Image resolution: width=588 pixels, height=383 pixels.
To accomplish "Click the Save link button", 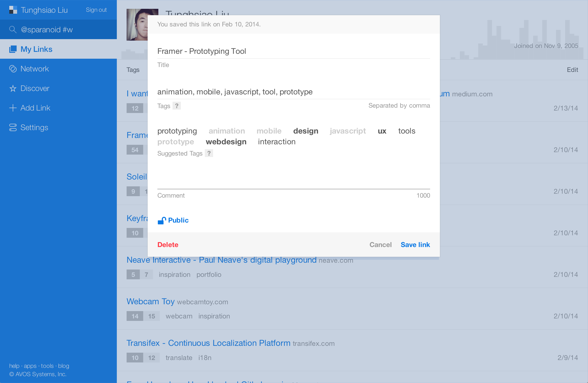I will [415, 245].
